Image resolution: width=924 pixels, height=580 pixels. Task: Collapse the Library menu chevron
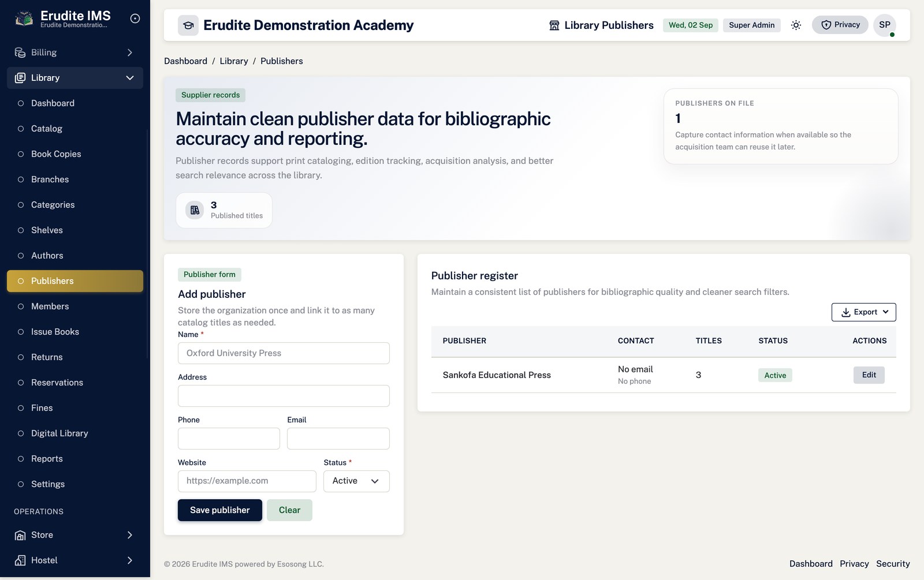130,78
